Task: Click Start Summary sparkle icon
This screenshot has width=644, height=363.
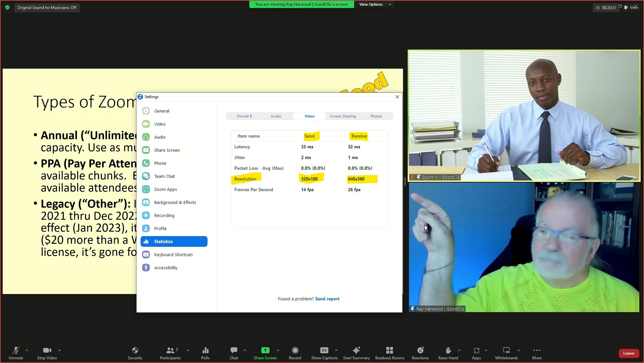Action: coord(356,350)
